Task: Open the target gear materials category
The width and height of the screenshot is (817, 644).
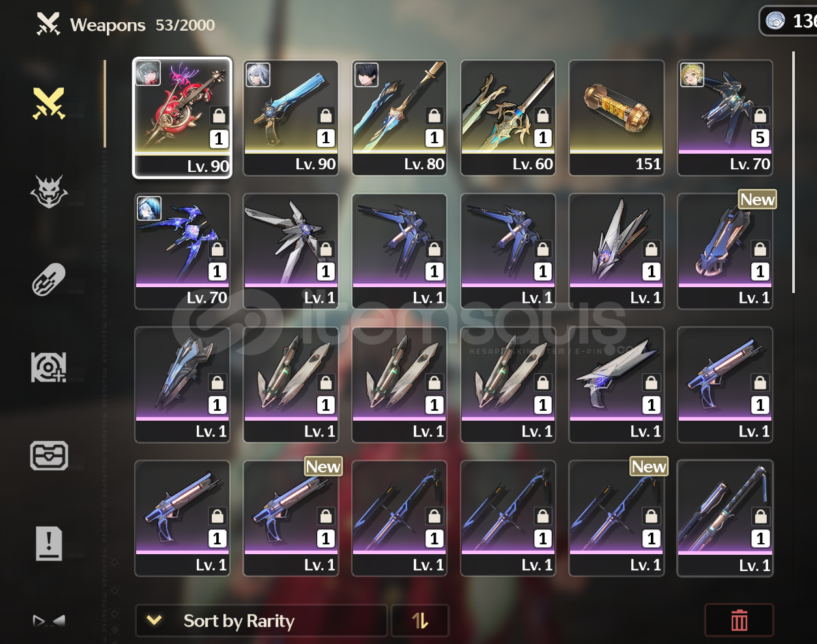Action: pos(49,367)
